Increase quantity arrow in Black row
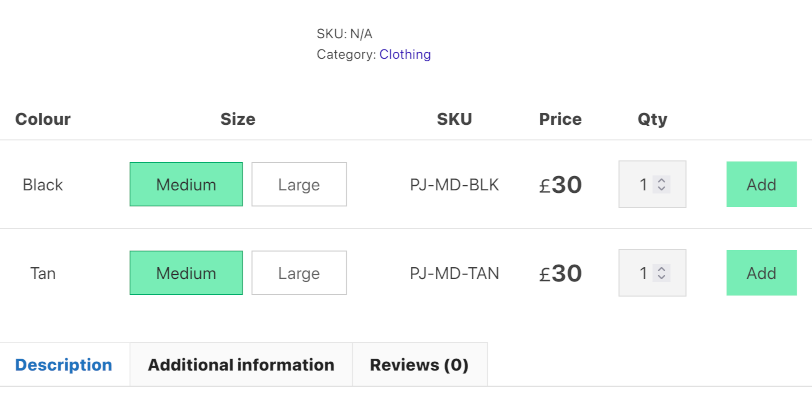The height and width of the screenshot is (411, 812). (x=661, y=180)
